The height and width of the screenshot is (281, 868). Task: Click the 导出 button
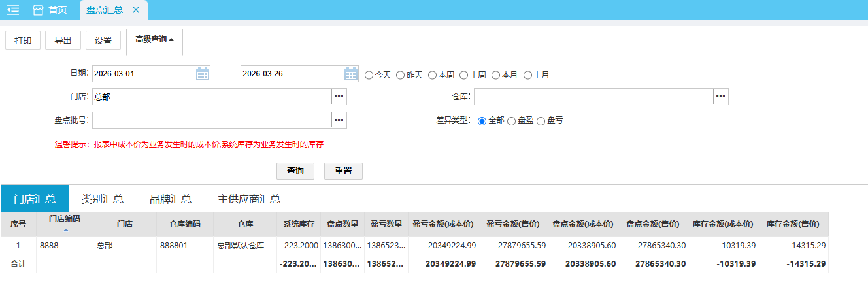point(63,41)
